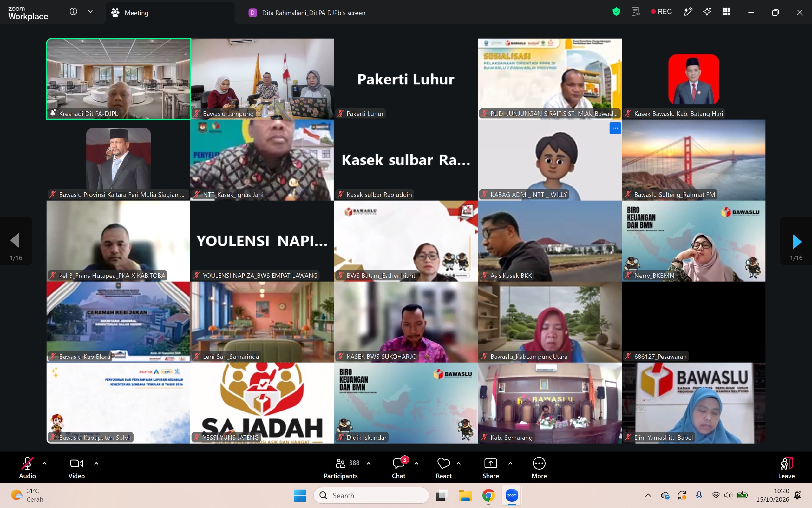Viewport: 812px width, 508px height.
Task: Open the Chat panel with unread messages
Action: tap(399, 468)
